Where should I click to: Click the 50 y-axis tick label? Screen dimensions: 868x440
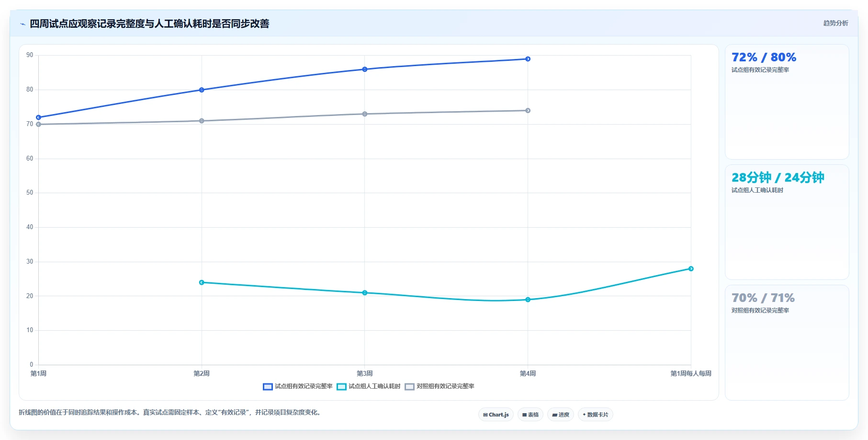(30, 193)
